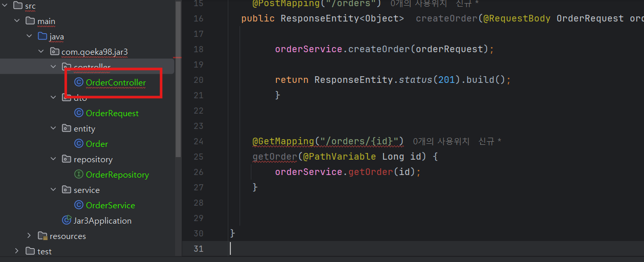
Task: Click the test folder icon
Action: [x=30, y=251]
